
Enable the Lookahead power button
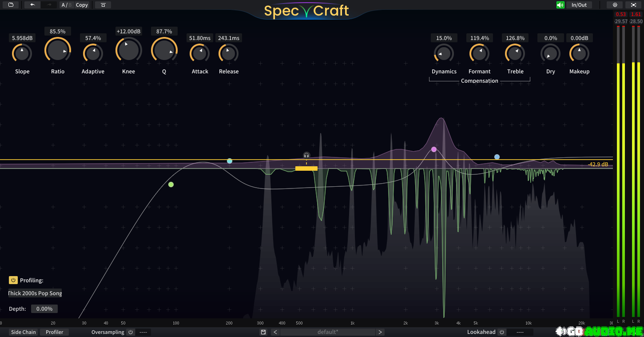[501, 332]
